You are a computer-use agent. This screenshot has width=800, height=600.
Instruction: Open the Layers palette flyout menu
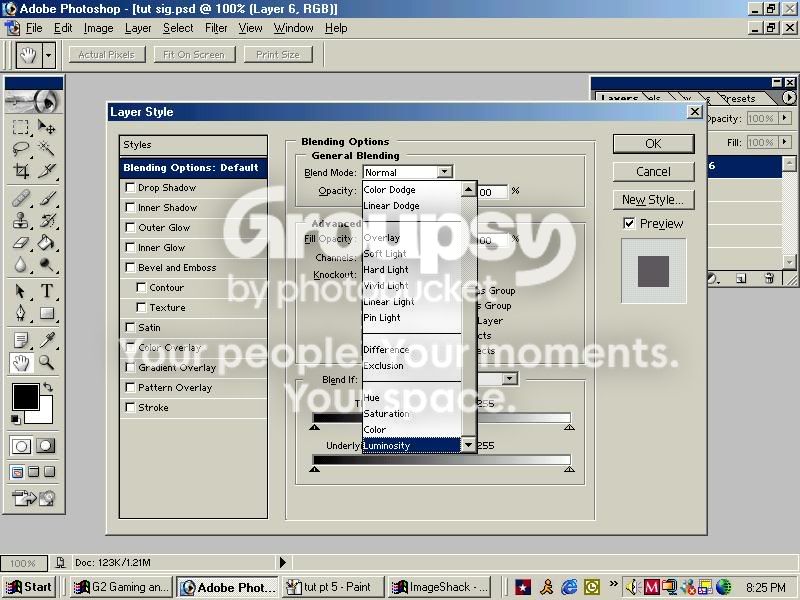click(x=789, y=97)
